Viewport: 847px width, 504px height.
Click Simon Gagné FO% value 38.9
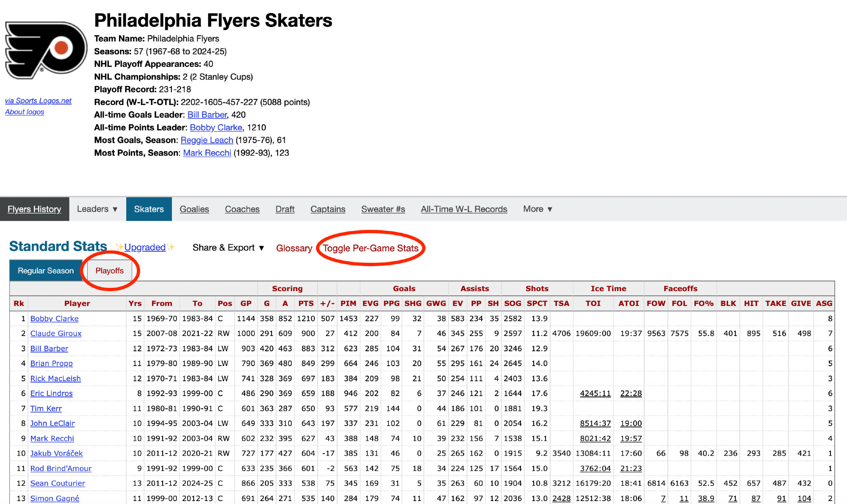tap(706, 498)
